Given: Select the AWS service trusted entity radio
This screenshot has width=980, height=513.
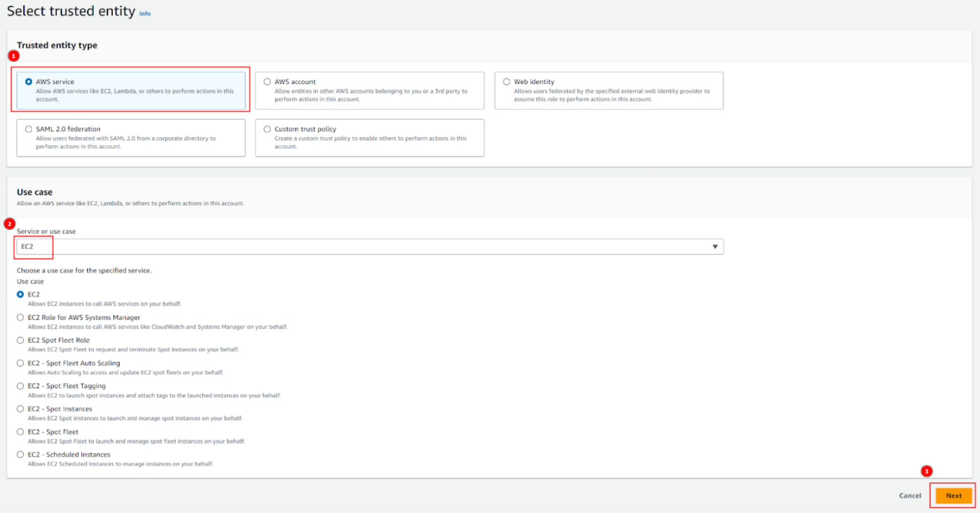Looking at the screenshot, I should [x=28, y=82].
